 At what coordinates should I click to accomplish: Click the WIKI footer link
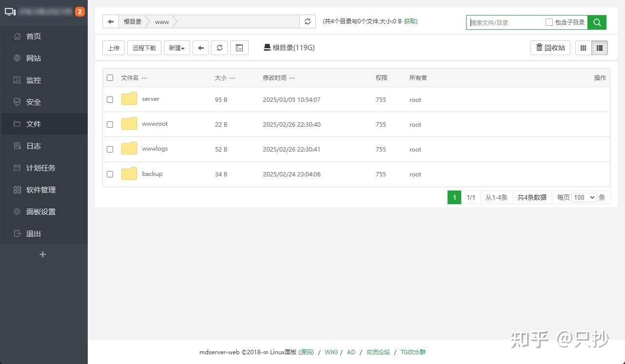(x=331, y=352)
